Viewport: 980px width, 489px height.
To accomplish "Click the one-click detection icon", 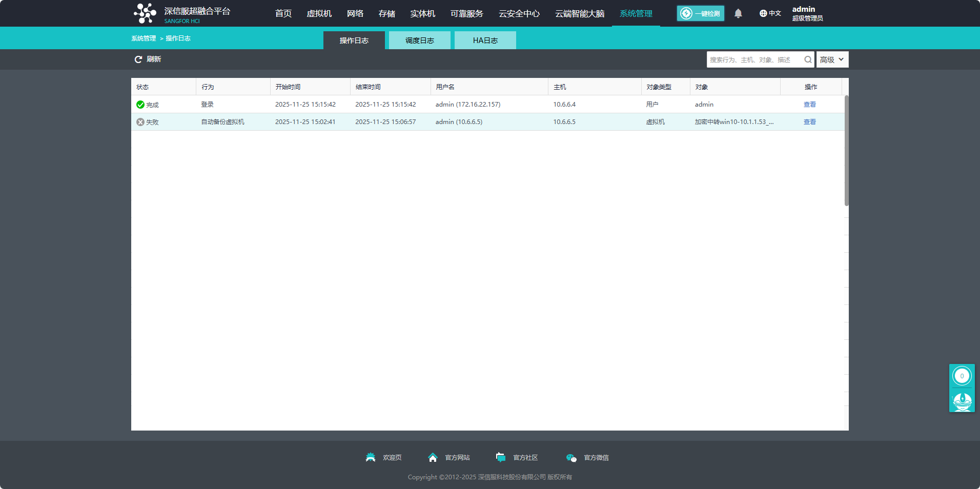I will coord(686,13).
